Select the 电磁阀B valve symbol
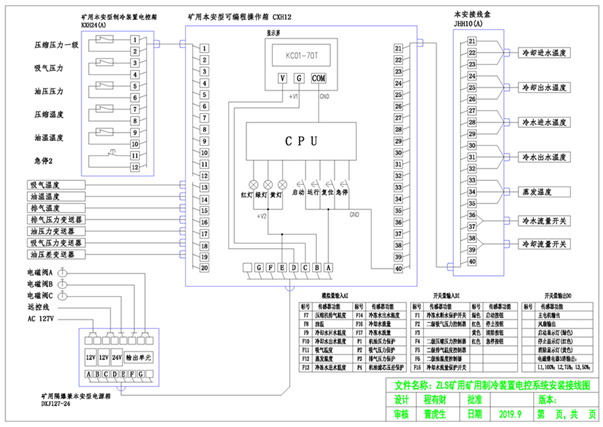Image resolution: width=603 pixels, height=427 pixels. click(62, 284)
